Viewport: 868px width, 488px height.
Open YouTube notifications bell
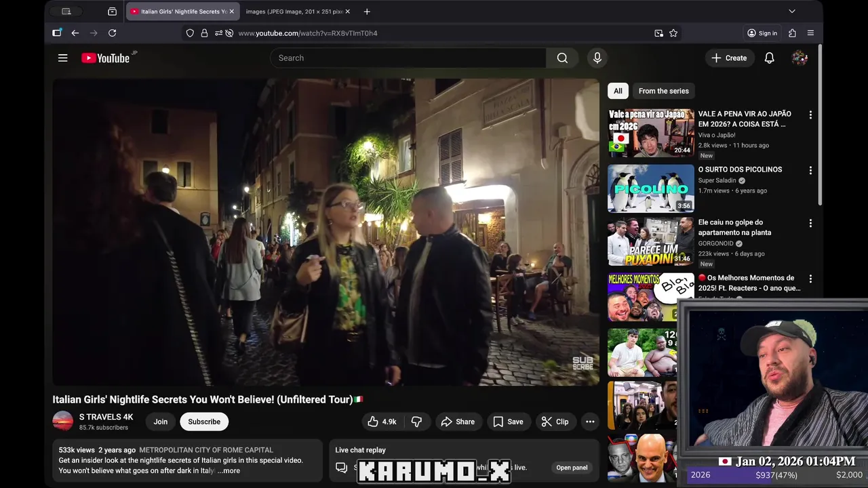770,58
